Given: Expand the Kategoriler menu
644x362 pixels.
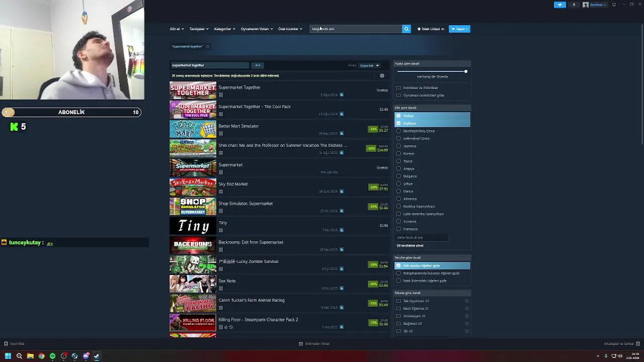Looking at the screenshot, I should point(224,29).
